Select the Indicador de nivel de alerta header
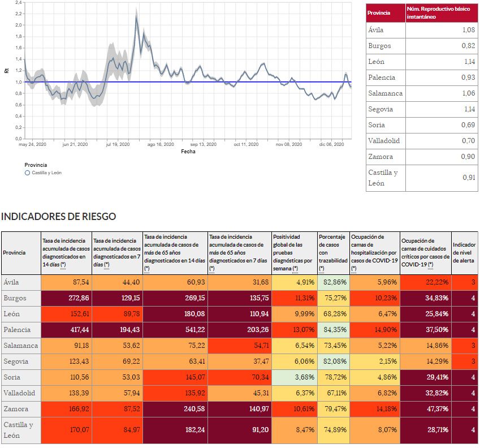The height and width of the screenshot is (448, 480). (x=465, y=252)
